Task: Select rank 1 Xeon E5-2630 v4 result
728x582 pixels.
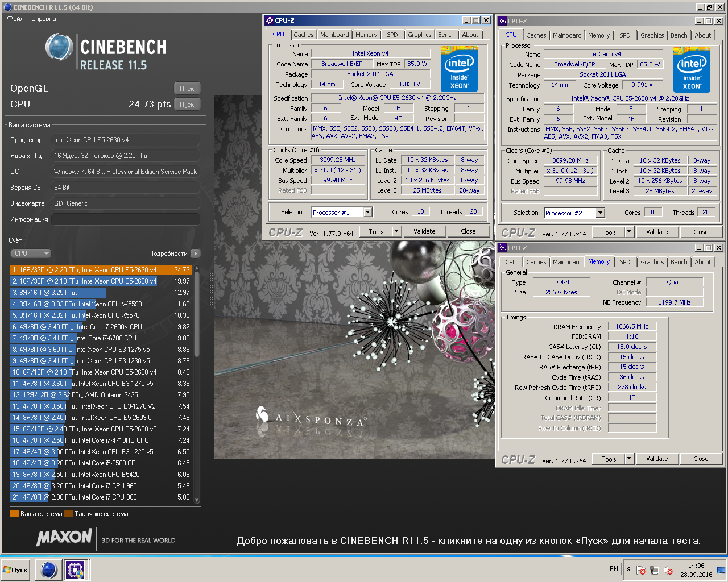Action: (x=101, y=270)
